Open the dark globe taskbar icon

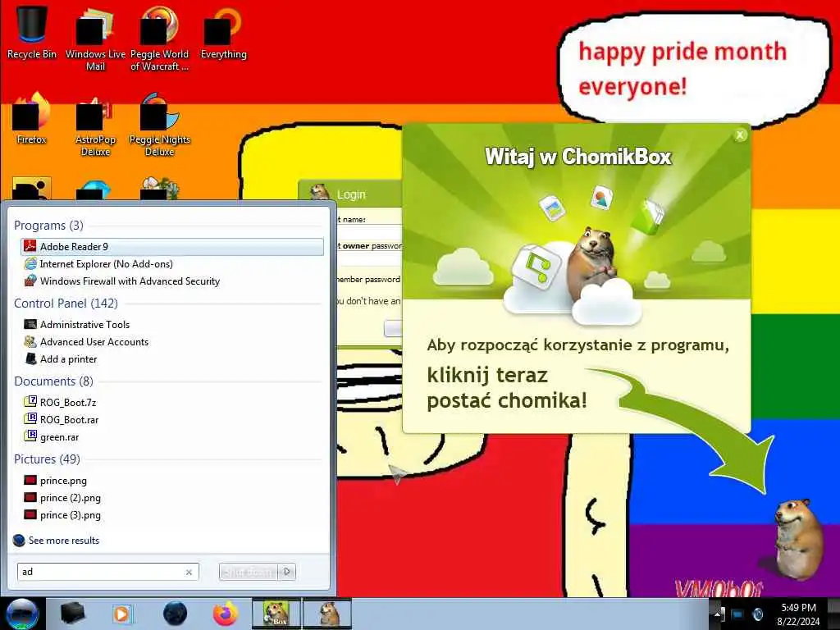point(175,614)
